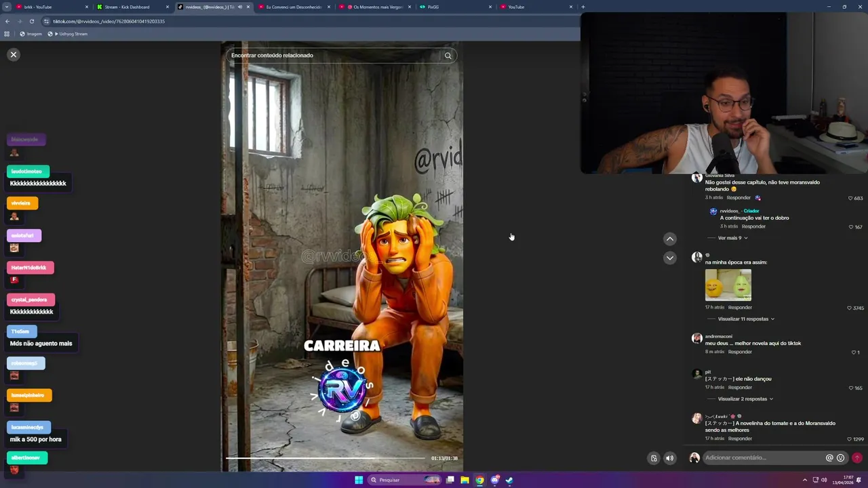This screenshot has width=868, height=488.
Task: Like the 'novelinha do tomate' comment (1299)
Action: [849, 439]
